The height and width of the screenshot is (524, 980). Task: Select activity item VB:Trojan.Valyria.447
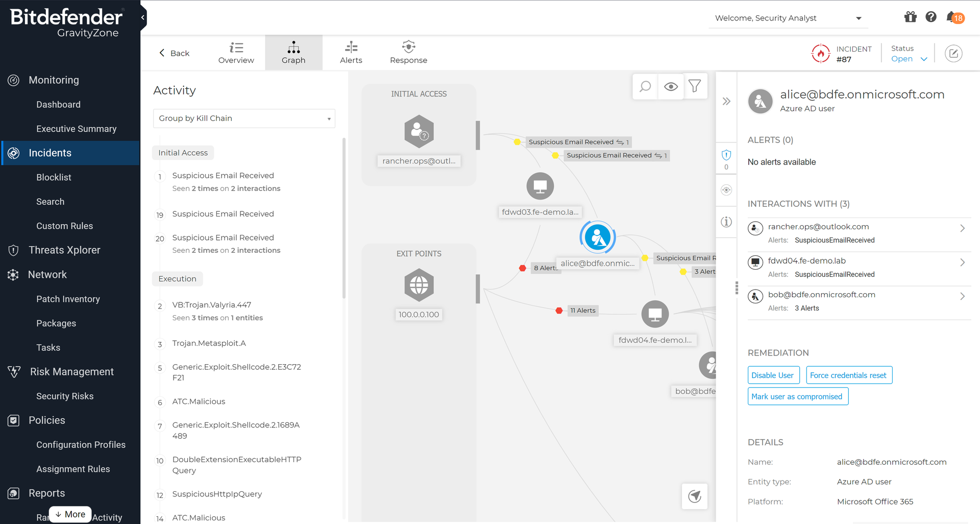click(212, 305)
